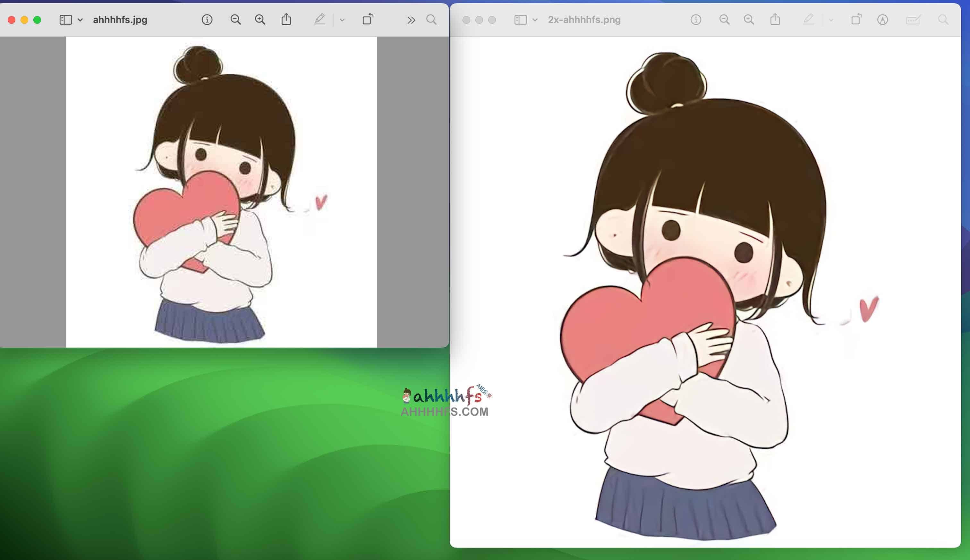
Task: Show info inspector for 2x-ahhhhfs.png
Action: point(696,20)
